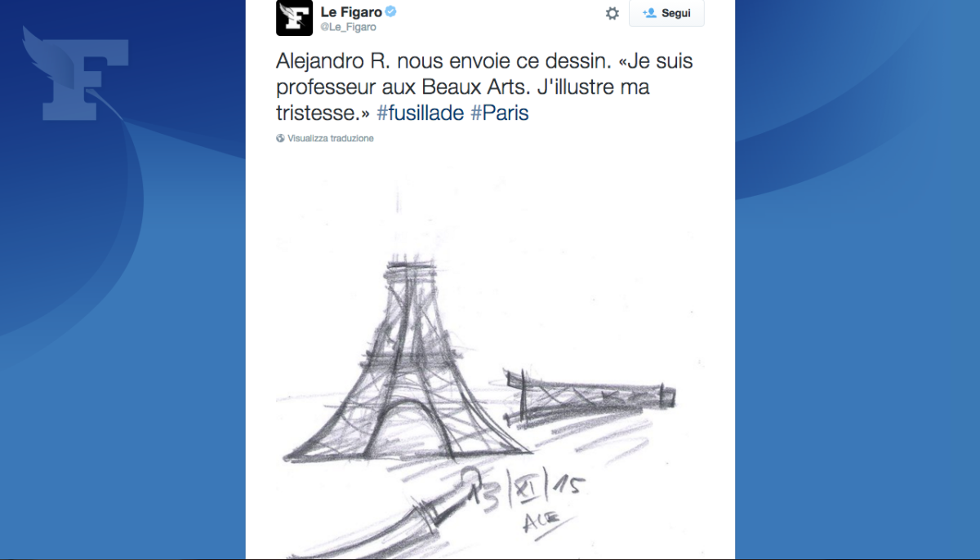The image size is (980, 560).
Task: Open the gear settings menu
Action: [x=612, y=14]
